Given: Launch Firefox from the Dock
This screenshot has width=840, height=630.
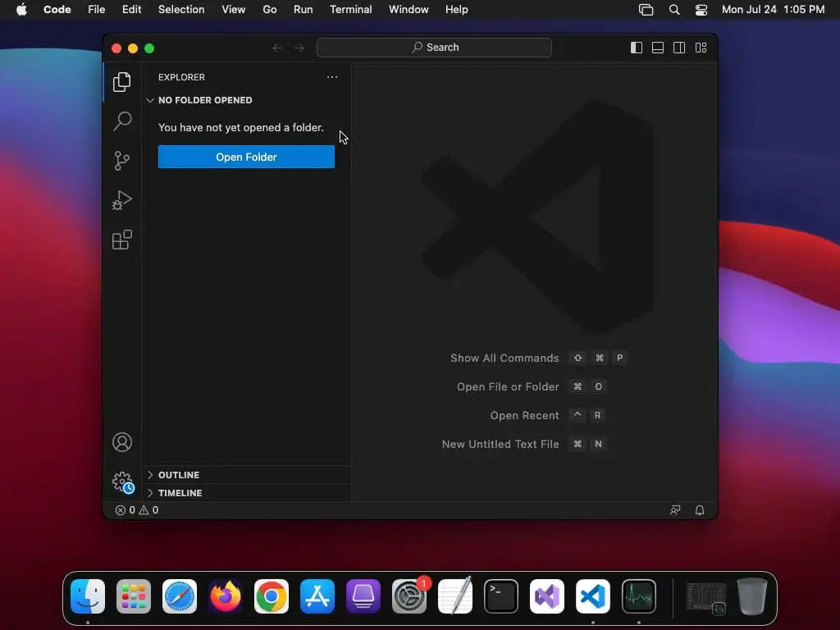Looking at the screenshot, I should coord(226,596).
